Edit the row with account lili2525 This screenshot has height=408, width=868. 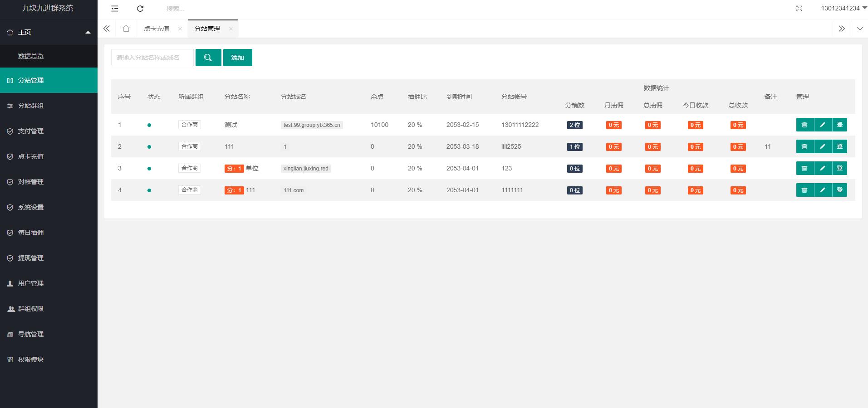[822, 146]
